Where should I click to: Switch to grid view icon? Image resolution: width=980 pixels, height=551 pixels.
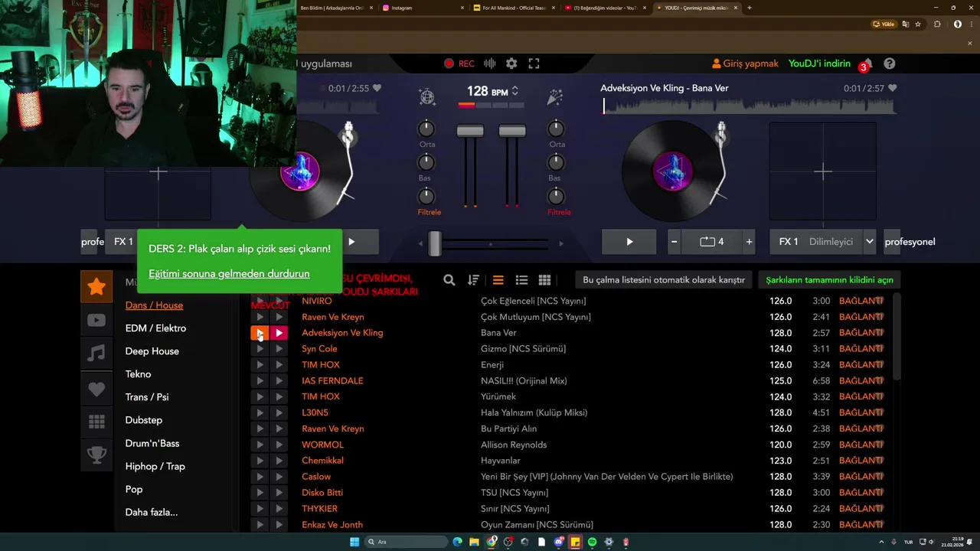coord(545,280)
